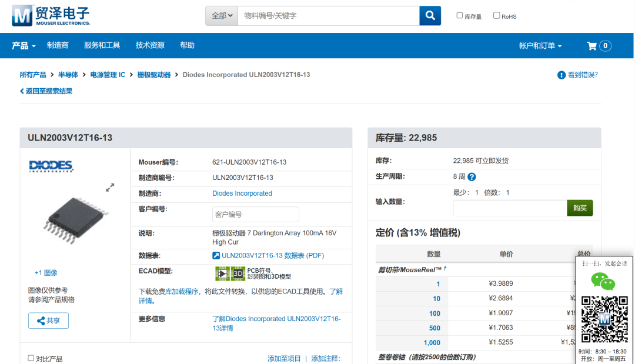
Task: Open the ULN2003V12T16-13 datasheet PDF link
Action: click(272, 256)
